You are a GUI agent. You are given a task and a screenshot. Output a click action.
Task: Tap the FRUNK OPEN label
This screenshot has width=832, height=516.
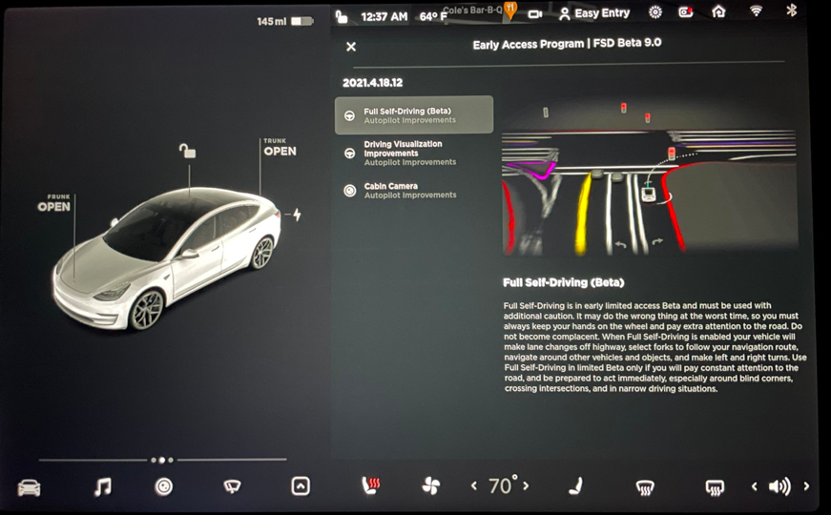click(x=54, y=203)
